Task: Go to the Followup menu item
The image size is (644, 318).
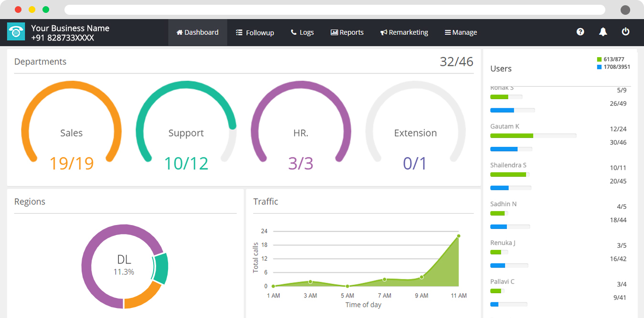Action: click(x=255, y=32)
